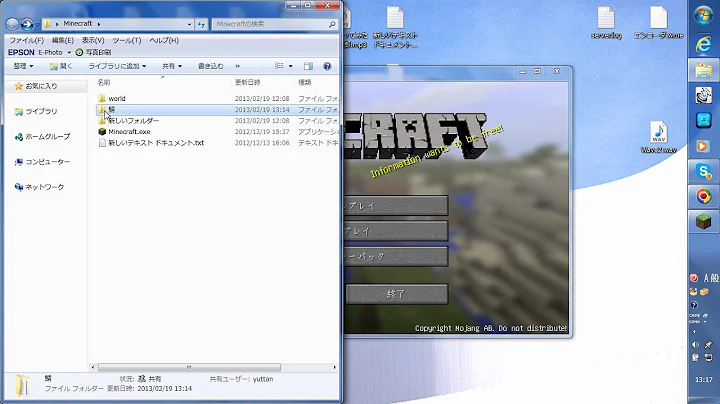Select the エンコーダ.wme desktop file
Screen dimensions: 720x404
pyautogui.click(x=658, y=22)
